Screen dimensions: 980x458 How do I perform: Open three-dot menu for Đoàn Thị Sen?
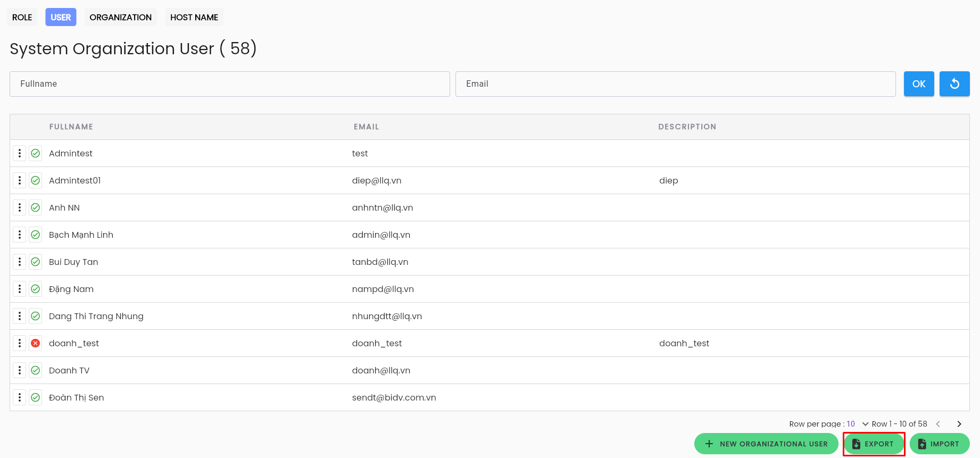[20, 397]
